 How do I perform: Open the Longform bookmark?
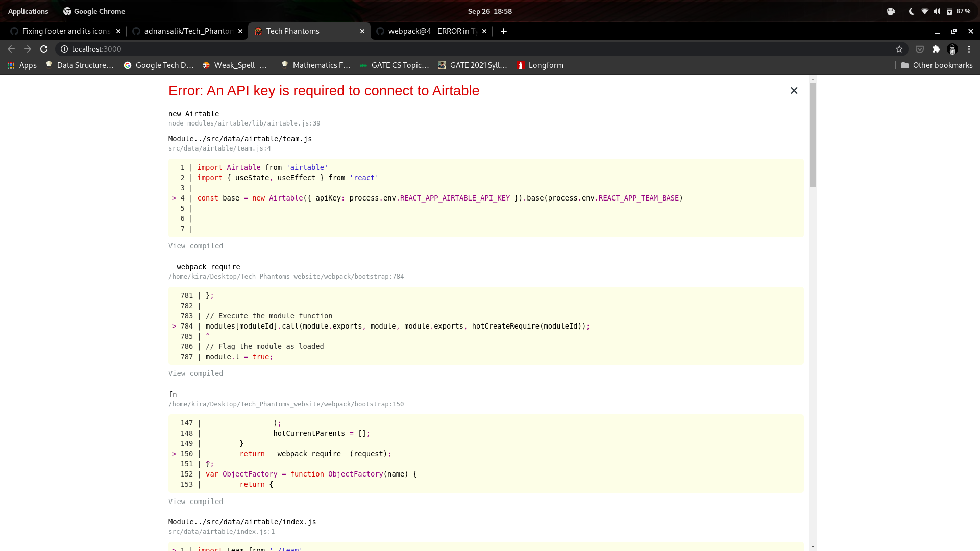click(x=540, y=65)
